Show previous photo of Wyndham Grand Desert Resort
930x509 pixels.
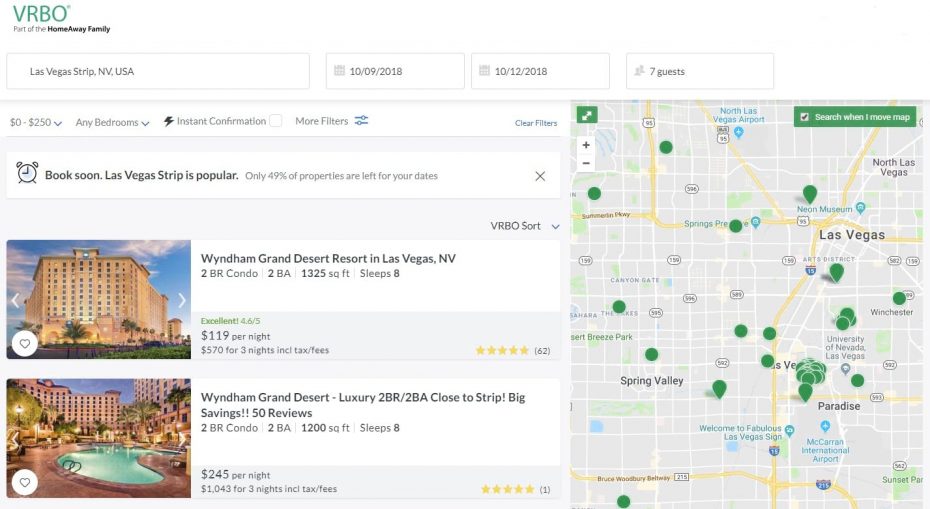click(x=15, y=300)
